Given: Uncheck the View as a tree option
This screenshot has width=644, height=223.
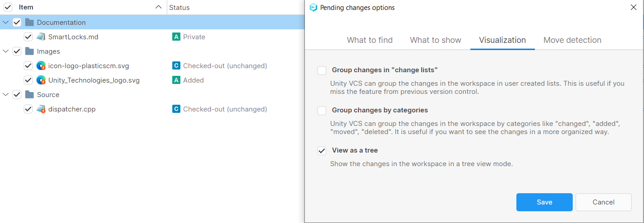Looking at the screenshot, I should pyautogui.click(x=322, y=151).
